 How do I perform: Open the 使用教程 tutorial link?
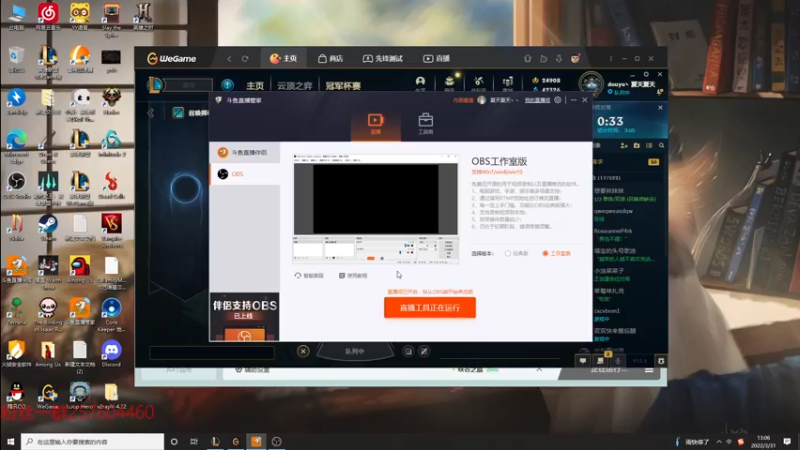tap(353, 276)
